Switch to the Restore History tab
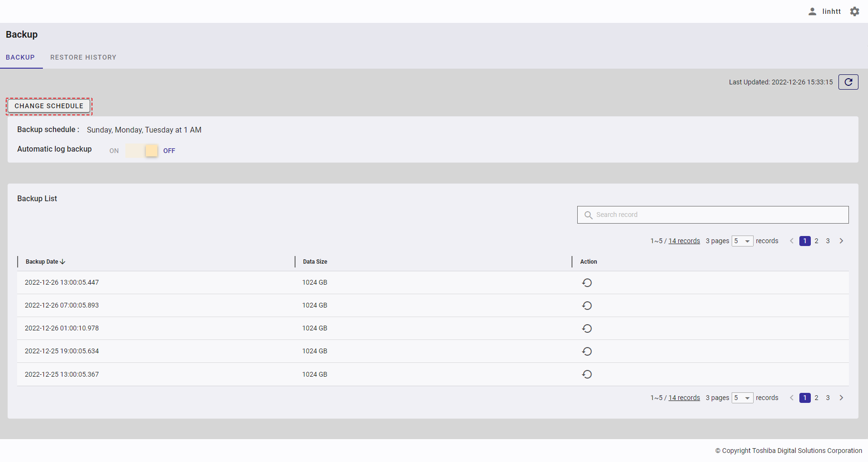 point(83,57)
